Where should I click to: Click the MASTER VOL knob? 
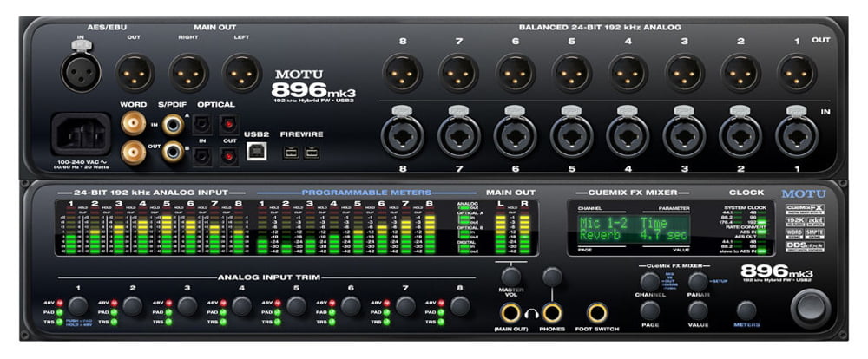(511, 277)
